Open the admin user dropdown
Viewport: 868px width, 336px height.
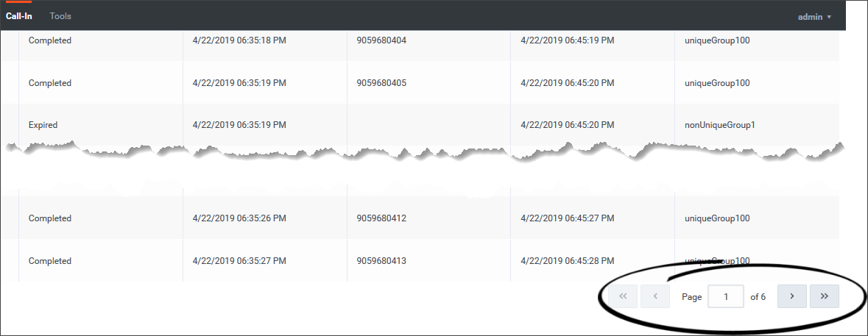[x=814, y=16]
